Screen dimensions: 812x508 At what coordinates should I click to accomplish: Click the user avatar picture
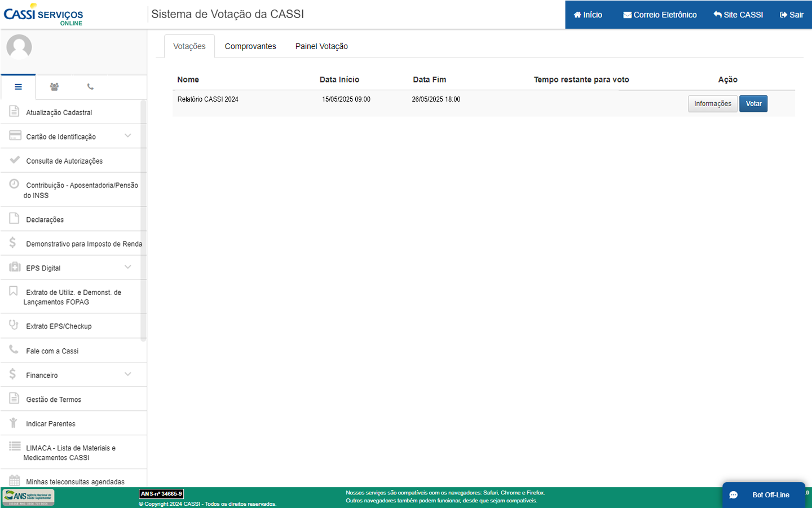click(19, 47)
